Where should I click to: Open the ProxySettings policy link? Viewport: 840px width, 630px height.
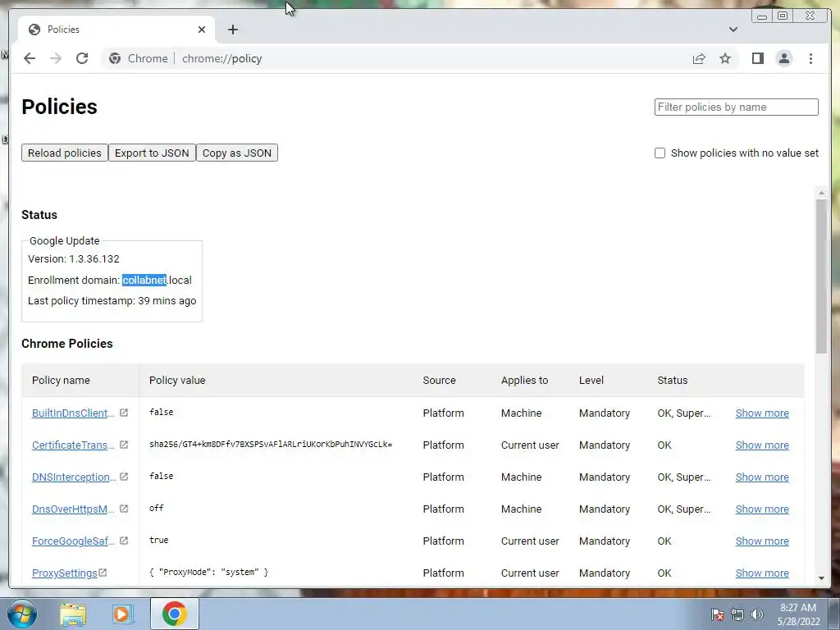[x=64, y=573]
